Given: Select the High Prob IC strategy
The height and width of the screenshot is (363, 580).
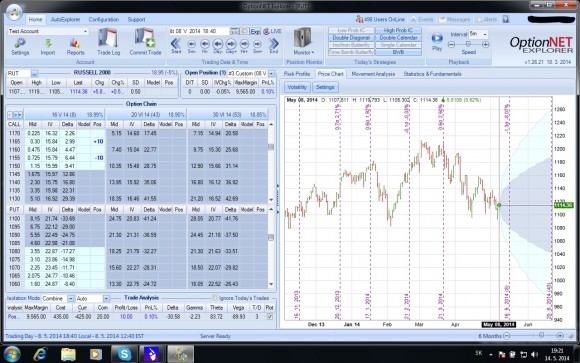Looking at the screenshot, I should [x=398, y=30].
